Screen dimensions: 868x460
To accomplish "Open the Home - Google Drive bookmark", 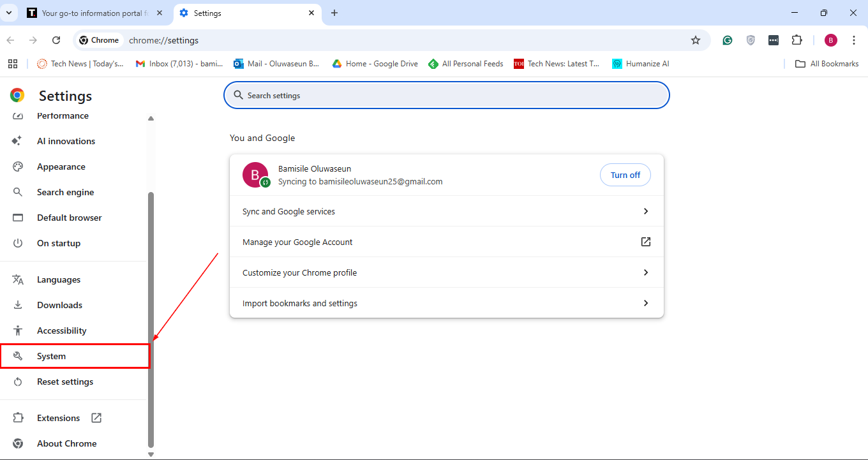I will (375, 63).
